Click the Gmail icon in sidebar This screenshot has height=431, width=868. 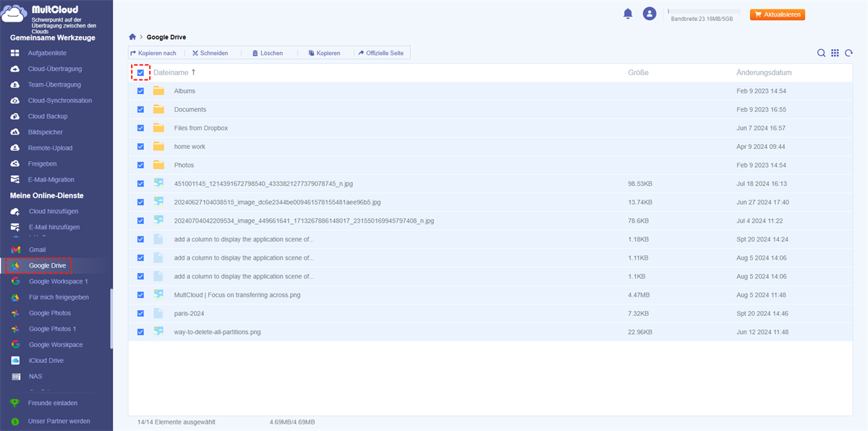(x=15, y=249)
